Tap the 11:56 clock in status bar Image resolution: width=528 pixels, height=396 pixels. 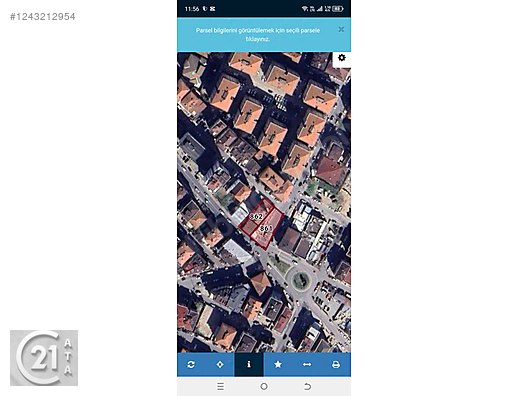coord(192,9)
